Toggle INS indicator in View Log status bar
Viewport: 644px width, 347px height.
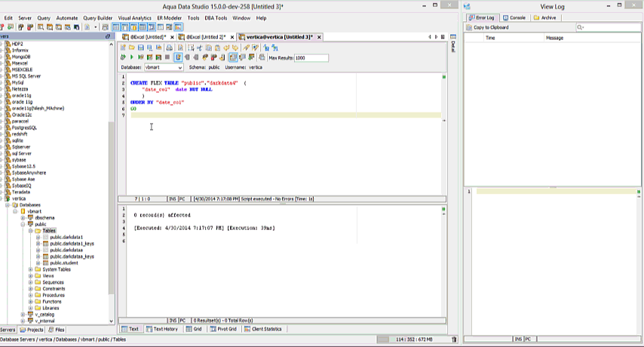click(518, 339)
